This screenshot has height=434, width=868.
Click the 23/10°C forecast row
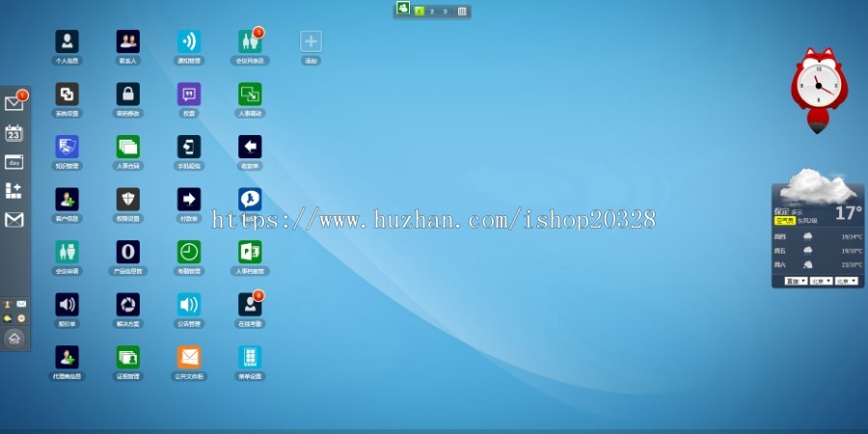click(x=818, y=264)
